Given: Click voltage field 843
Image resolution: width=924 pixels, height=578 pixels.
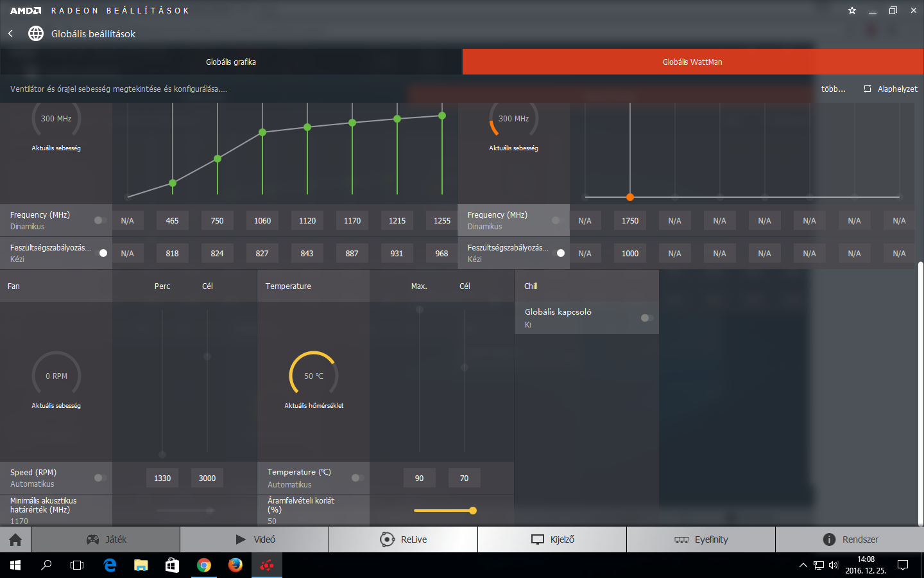Looking at the screenshot, I should (307, 253).
